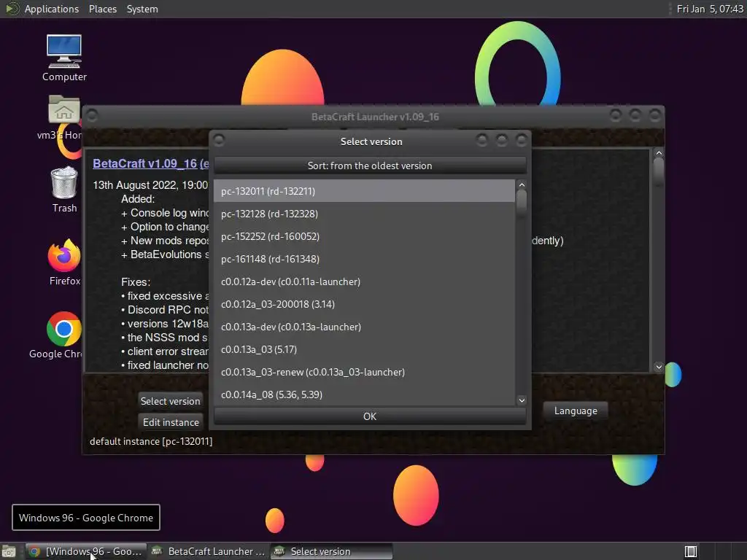The image size is (747, 560).
Task: Click the menu logo icon beside Applications
Action: point(12,9)
